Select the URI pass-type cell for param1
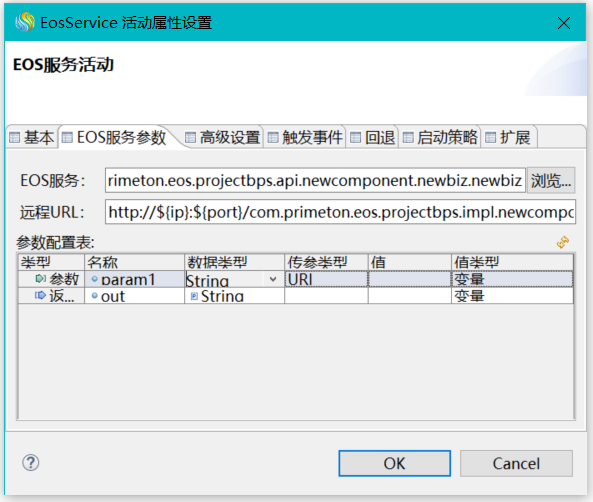 [x=326, y=279]
